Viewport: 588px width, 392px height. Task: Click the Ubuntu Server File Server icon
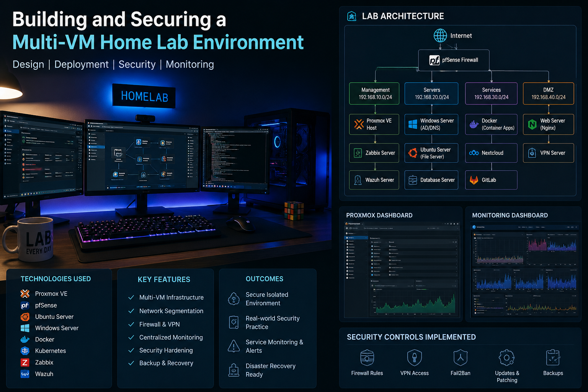413,153
